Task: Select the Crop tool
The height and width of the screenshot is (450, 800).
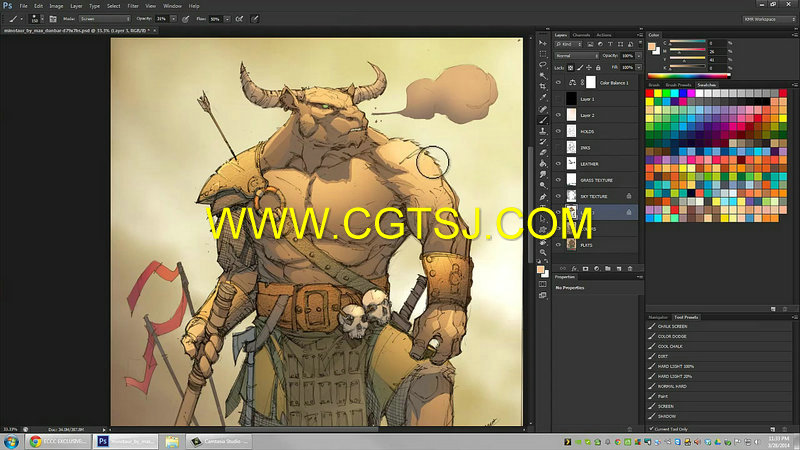Action: point(543,87)
